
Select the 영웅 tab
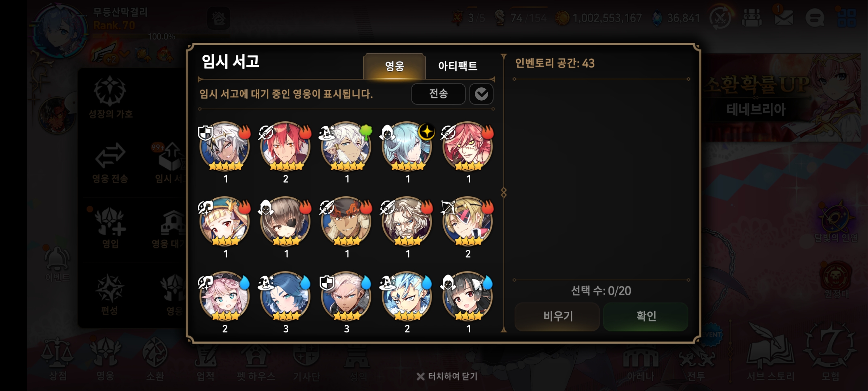[x=394, y=66]
